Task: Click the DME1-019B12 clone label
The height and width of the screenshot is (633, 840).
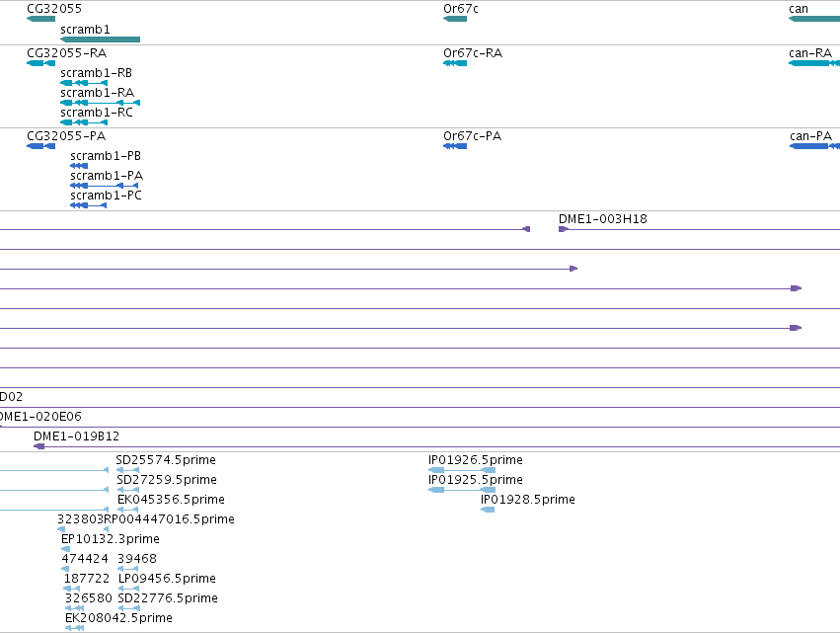Action: pyautogui.click(x=76, y=436)
